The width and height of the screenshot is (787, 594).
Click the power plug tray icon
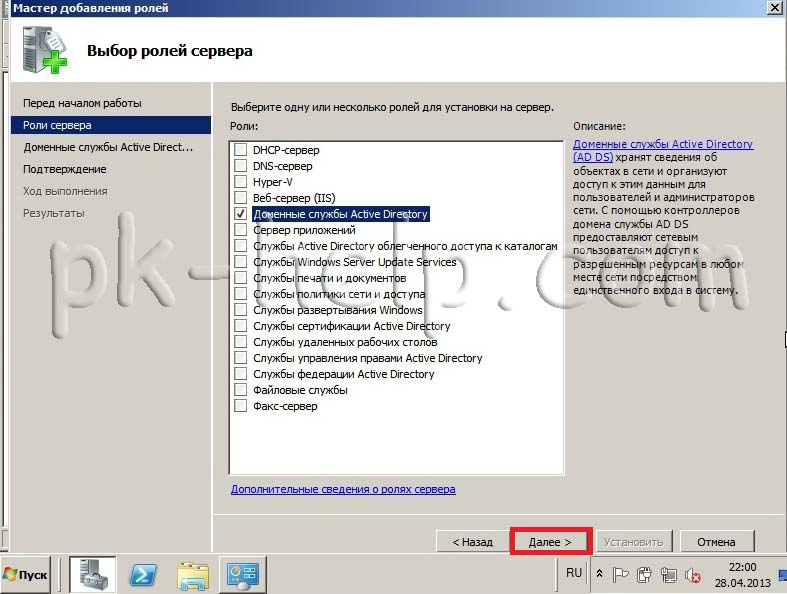point(644,574)
